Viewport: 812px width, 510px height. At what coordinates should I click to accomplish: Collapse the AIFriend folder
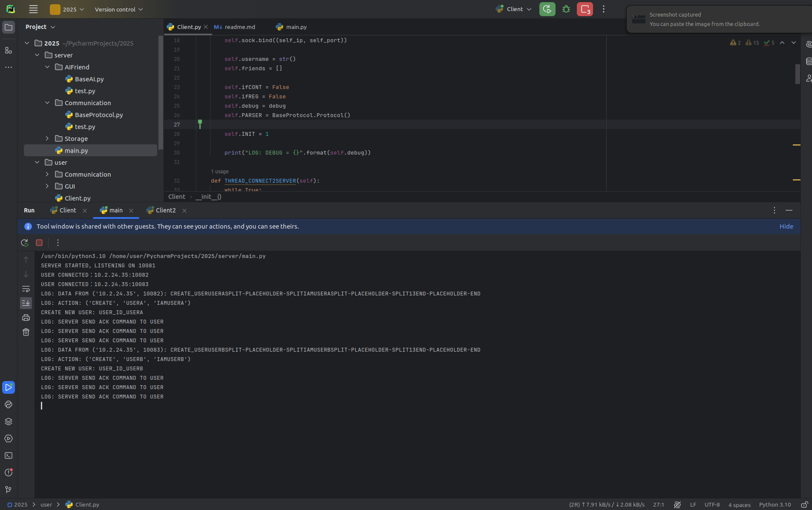click(x=47, y=67)
